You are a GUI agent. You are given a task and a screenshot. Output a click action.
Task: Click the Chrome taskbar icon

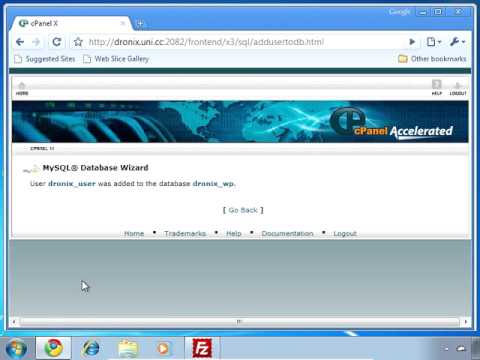[x=53, y=348]
